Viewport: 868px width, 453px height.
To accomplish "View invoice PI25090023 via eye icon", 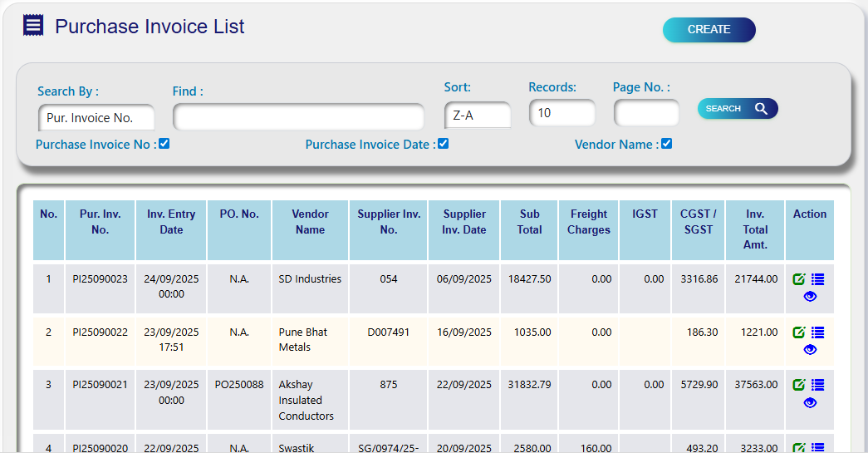I will pyautogui.click(x=810, y=297).
